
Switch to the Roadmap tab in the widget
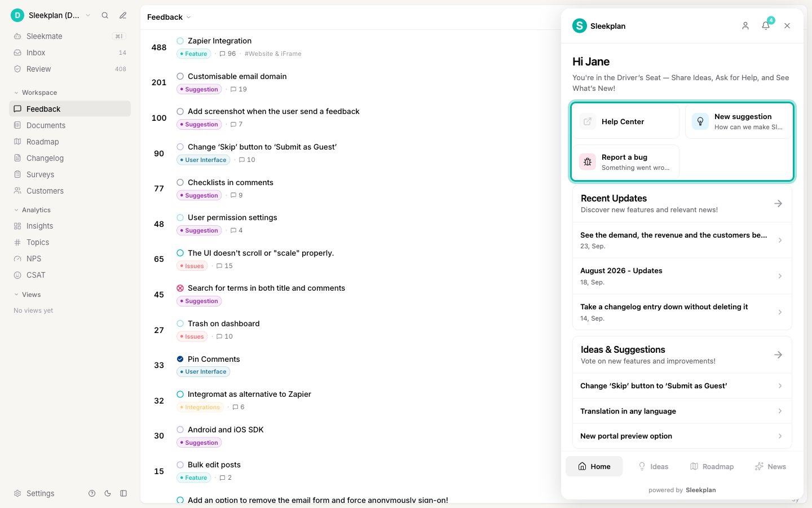[x=712, y=466]
